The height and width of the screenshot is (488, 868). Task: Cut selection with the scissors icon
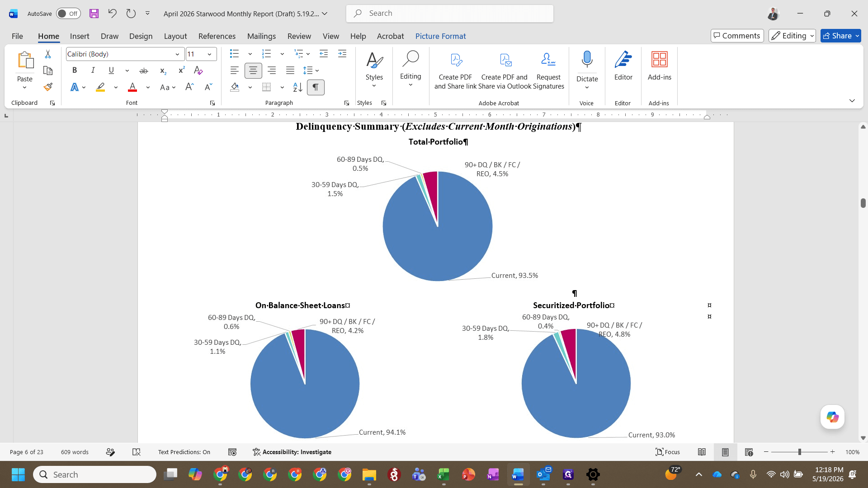[48, 54]
